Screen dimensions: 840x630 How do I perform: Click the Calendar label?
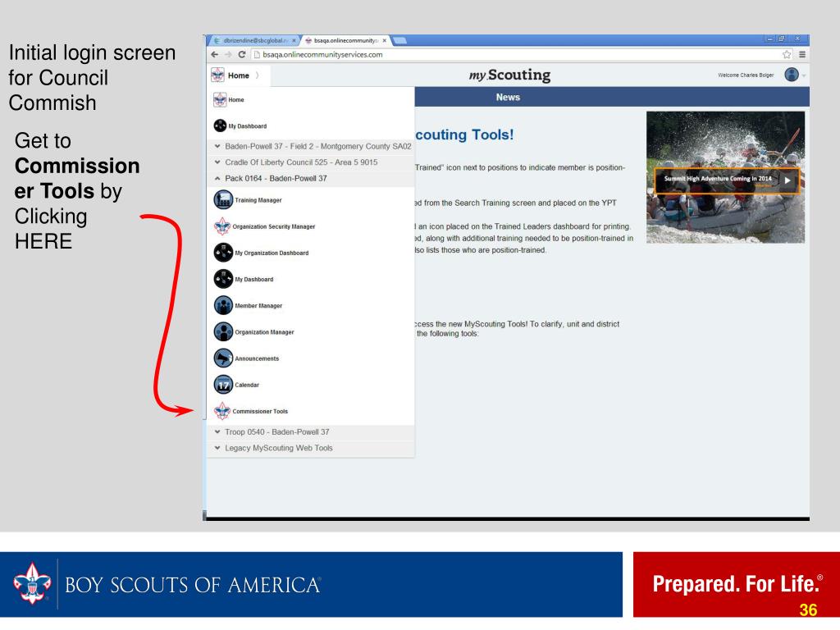247,386
